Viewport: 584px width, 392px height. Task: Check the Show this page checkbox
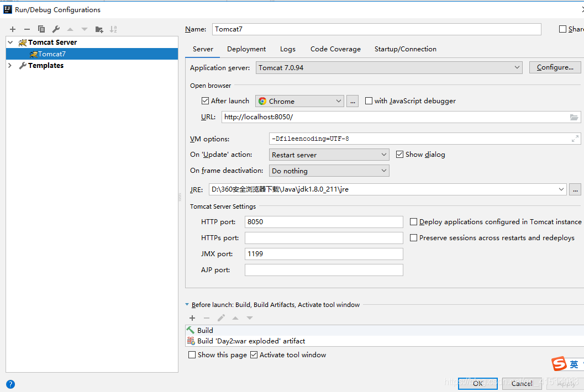coord(192,355)
